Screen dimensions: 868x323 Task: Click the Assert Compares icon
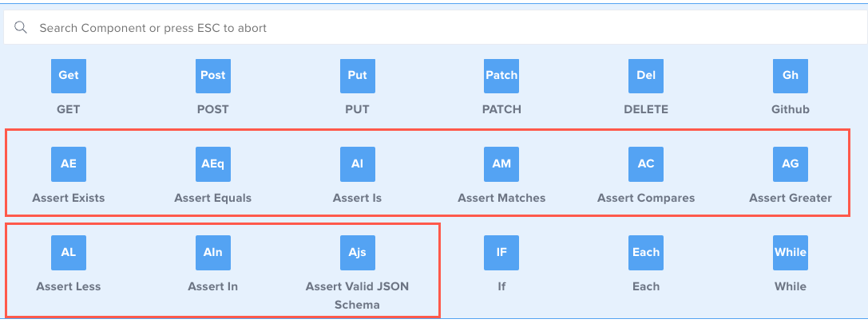point(646,164)
